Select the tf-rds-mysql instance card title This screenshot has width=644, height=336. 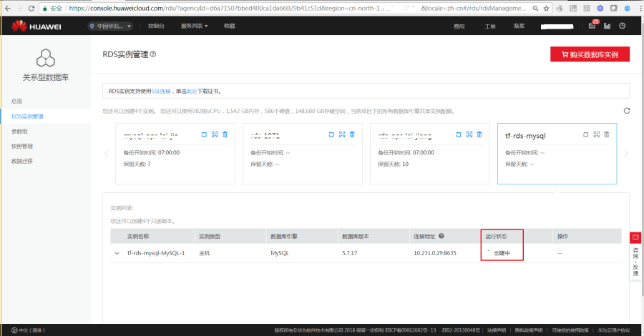point(525,136)
